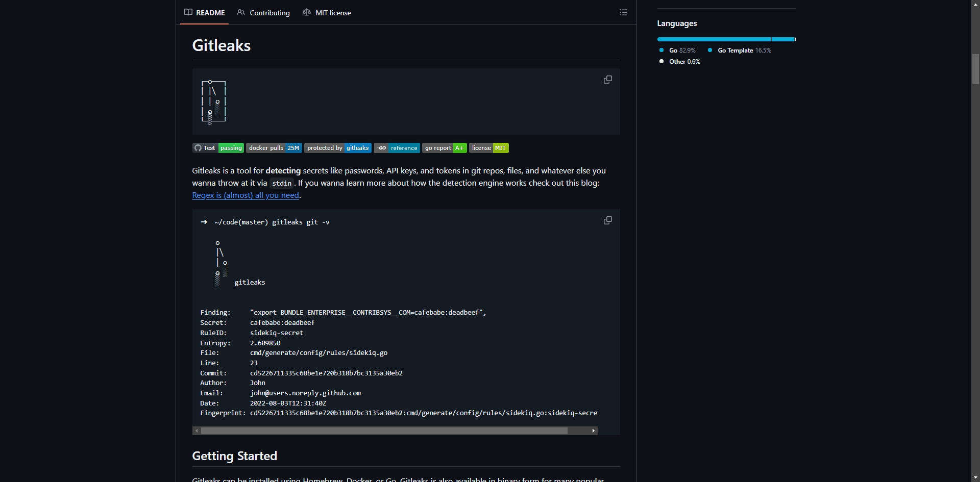Screen dimensions: 980x482
Task: Click the Secret value cafebabe:deadbeef
Action: (x=282, y=323)
